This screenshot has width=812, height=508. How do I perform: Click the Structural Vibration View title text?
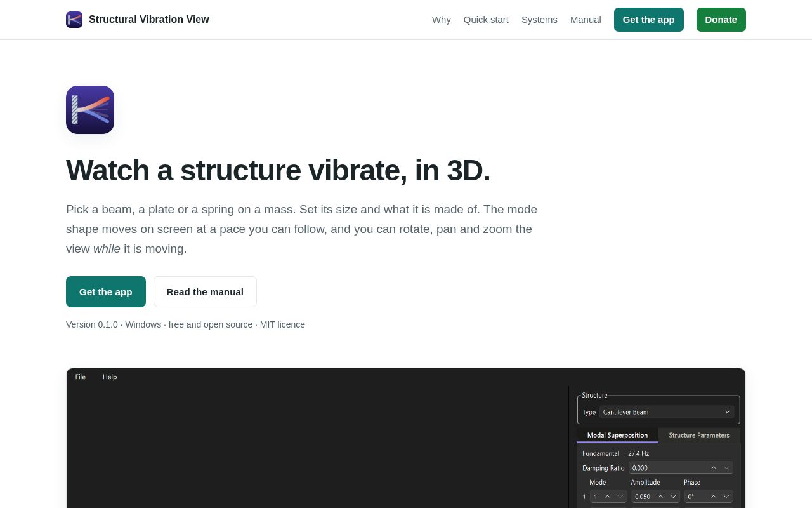(x=149, y=20)
